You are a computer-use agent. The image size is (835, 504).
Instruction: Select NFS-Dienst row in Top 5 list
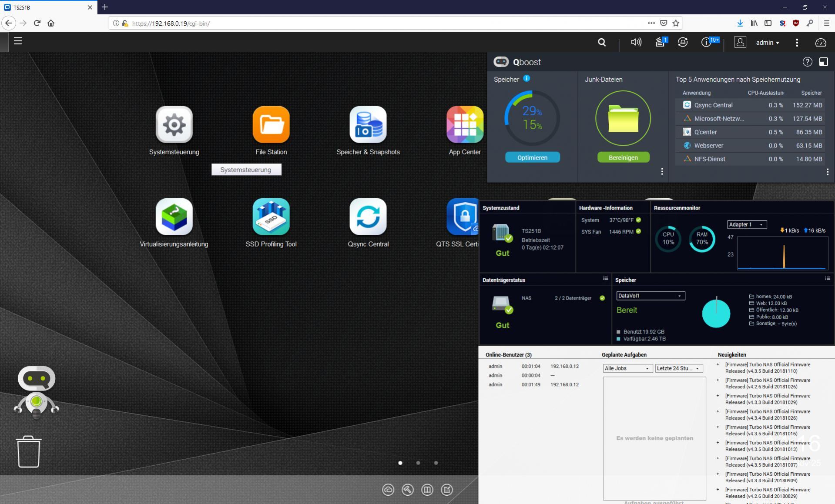[x=750, y=159]
